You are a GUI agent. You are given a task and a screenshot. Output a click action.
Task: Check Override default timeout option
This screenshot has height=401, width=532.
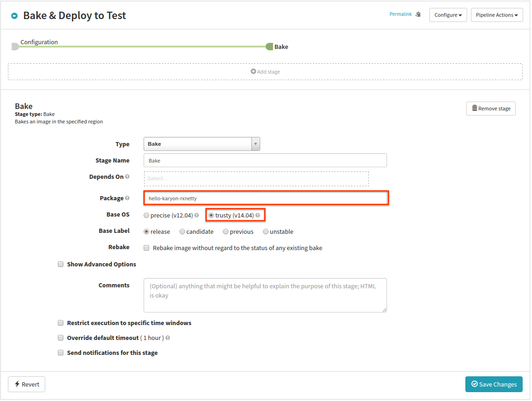pyautogui.click(x=61, y=338)
